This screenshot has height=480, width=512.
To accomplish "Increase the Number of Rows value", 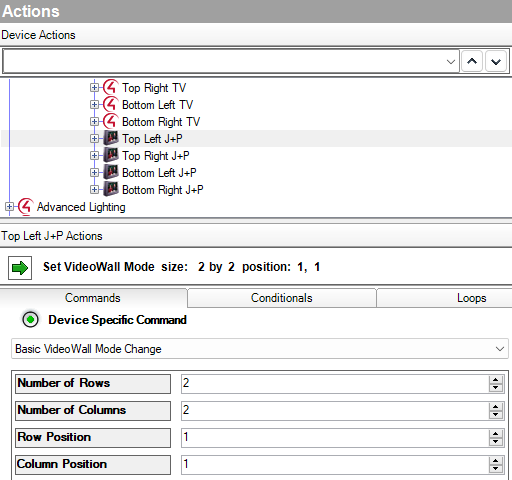I will click(x=496, y=380).
